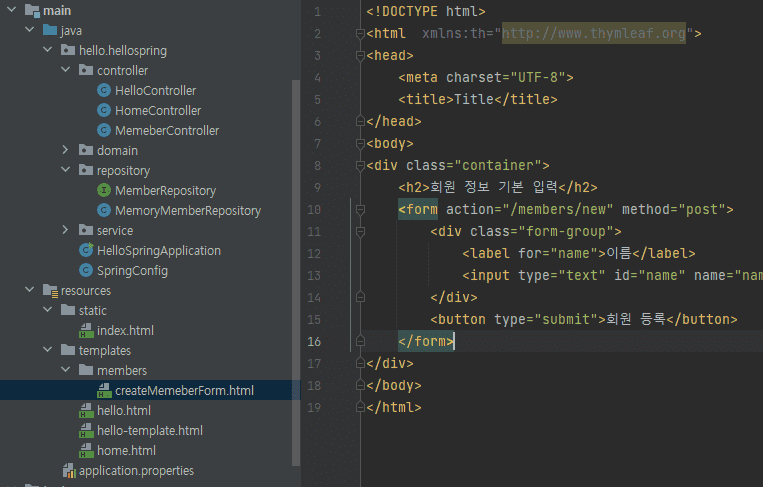The image size is (763, 487).
Task: Click the thymeleaf.org namespace URL
Action: point(594,33)
